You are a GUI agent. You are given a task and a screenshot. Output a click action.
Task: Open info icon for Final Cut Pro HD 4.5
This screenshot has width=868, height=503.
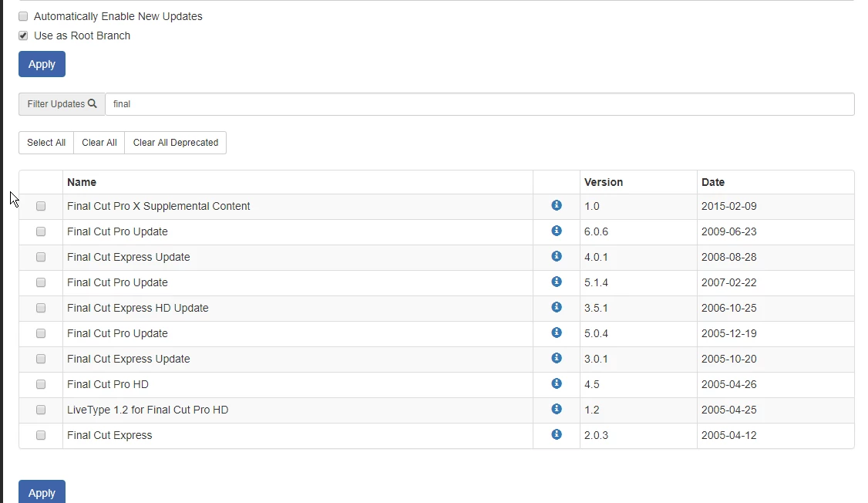tap(557, 383)
